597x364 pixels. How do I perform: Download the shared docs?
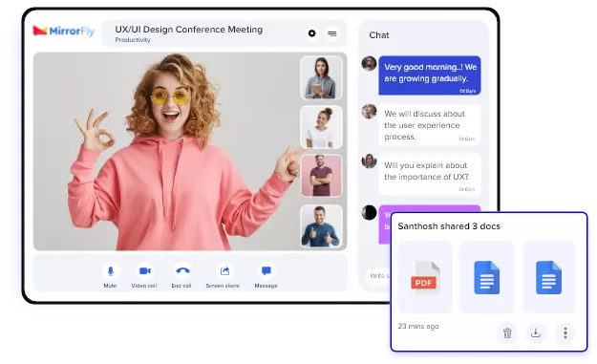(536, 332)
